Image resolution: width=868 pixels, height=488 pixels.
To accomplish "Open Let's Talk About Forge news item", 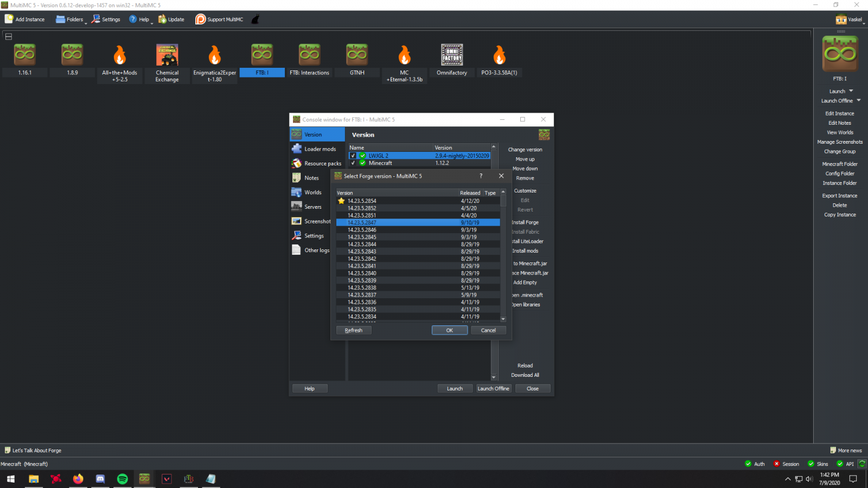I will coord(33,450).
